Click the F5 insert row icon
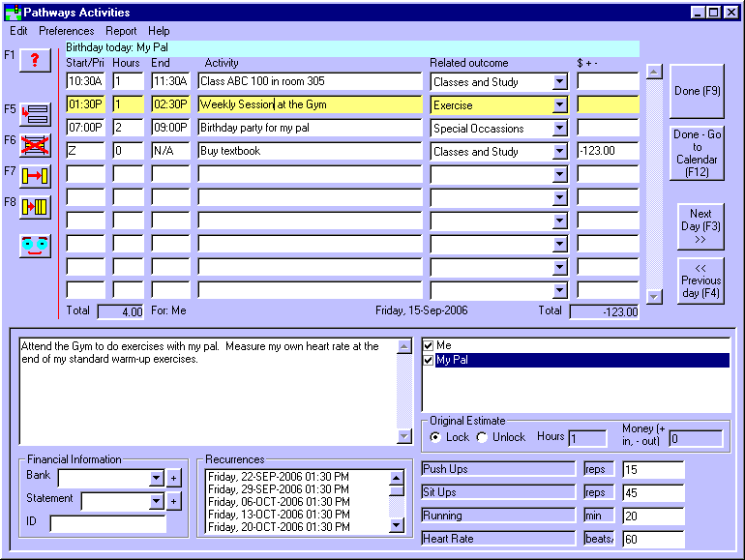The height and width of the screenshot is (560, 745). click(x=35, y=114)
